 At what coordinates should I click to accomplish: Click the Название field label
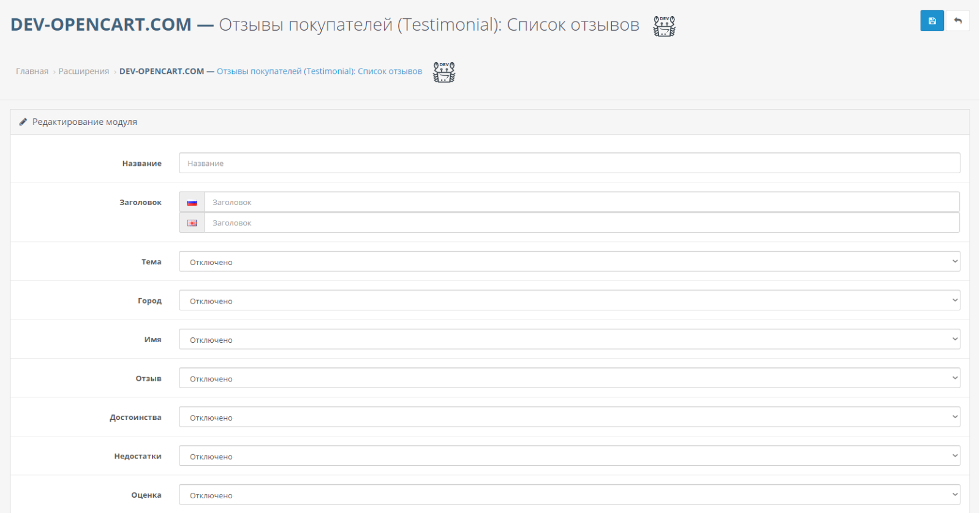point(142,163)
